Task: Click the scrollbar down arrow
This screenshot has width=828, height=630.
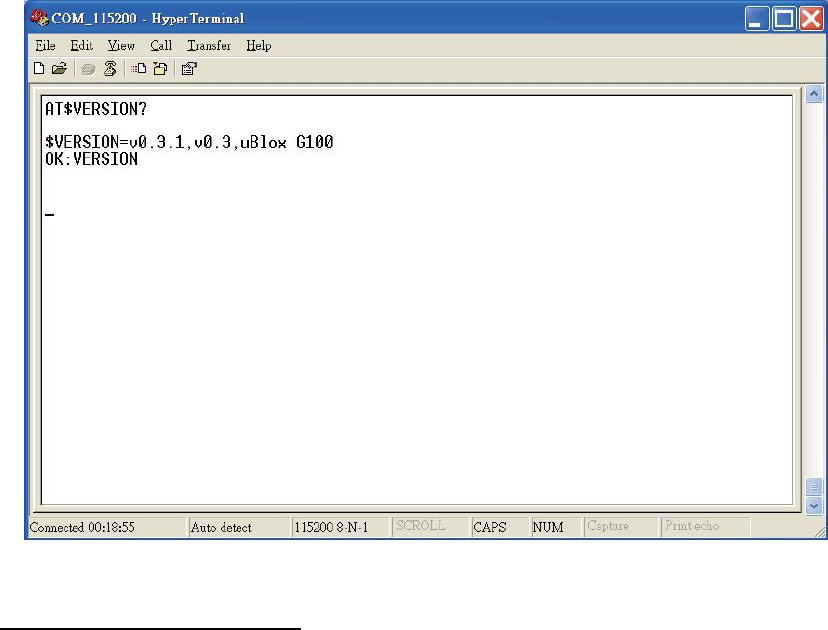Action: (814, 505)
